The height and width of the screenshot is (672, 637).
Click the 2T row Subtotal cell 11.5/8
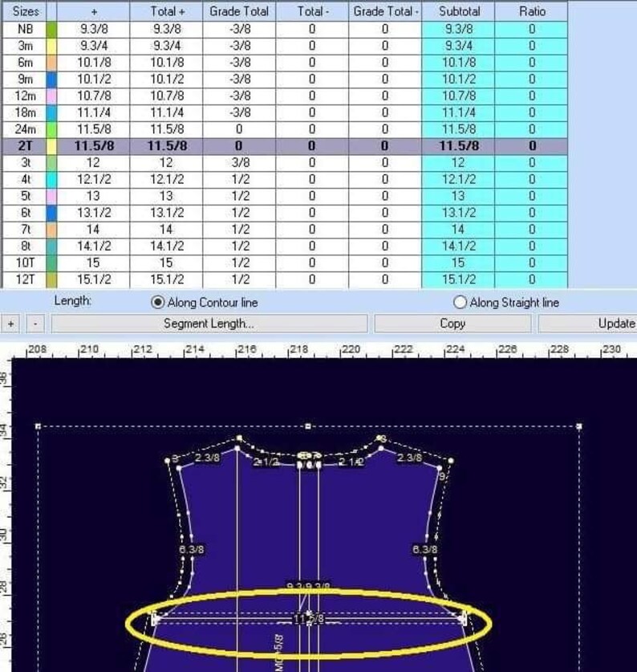coord(458,146)
